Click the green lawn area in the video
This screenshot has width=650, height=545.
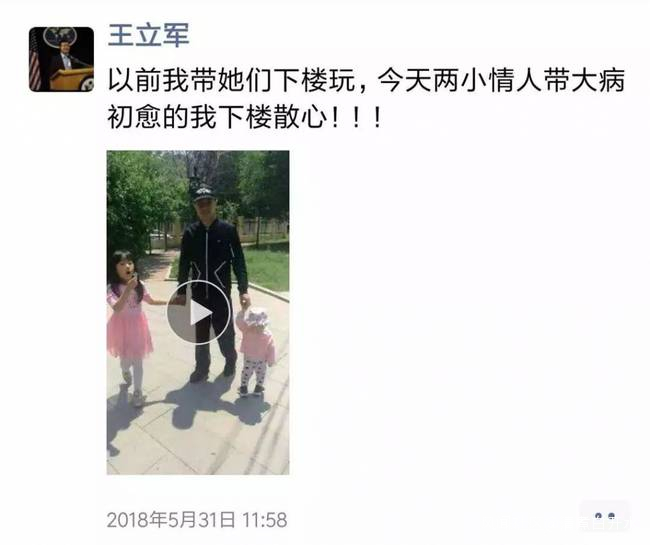(267, 269)
